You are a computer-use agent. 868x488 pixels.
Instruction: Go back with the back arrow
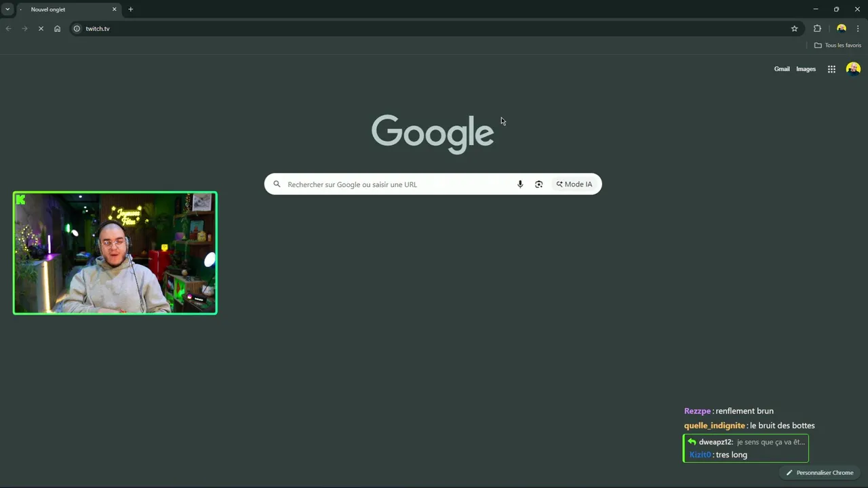[x=8, y=28]
